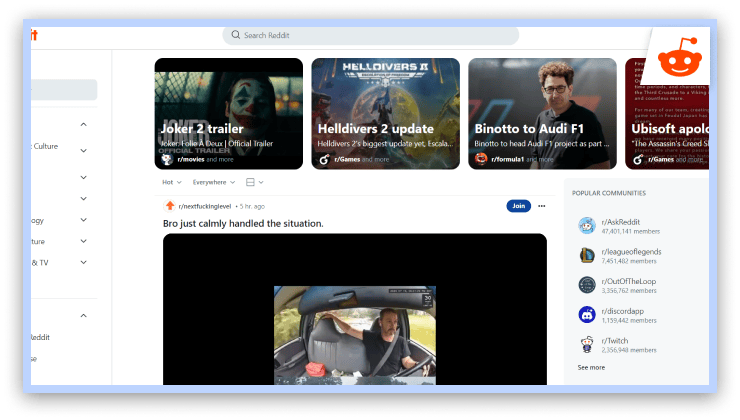Image resolution: width=740 pixels, height=420 pixels.
Task: Collapse the top sidebar section chevron
Action: click(x=84, y=125)
